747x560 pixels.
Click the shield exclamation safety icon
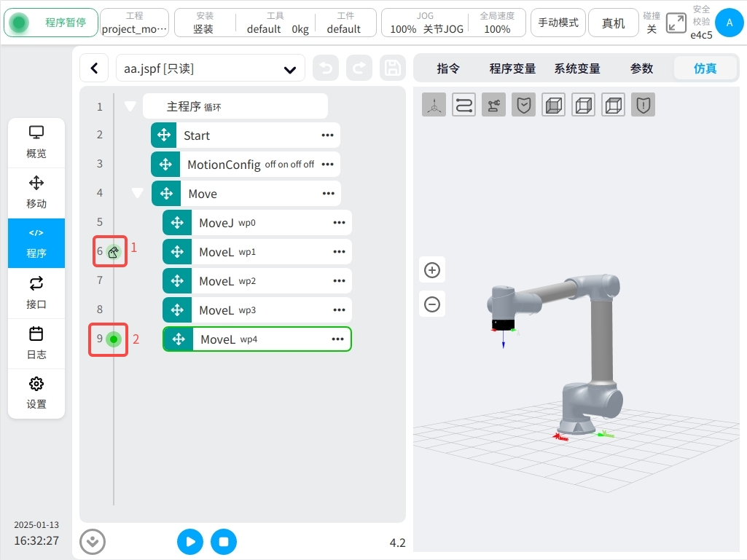pos(643,105)
